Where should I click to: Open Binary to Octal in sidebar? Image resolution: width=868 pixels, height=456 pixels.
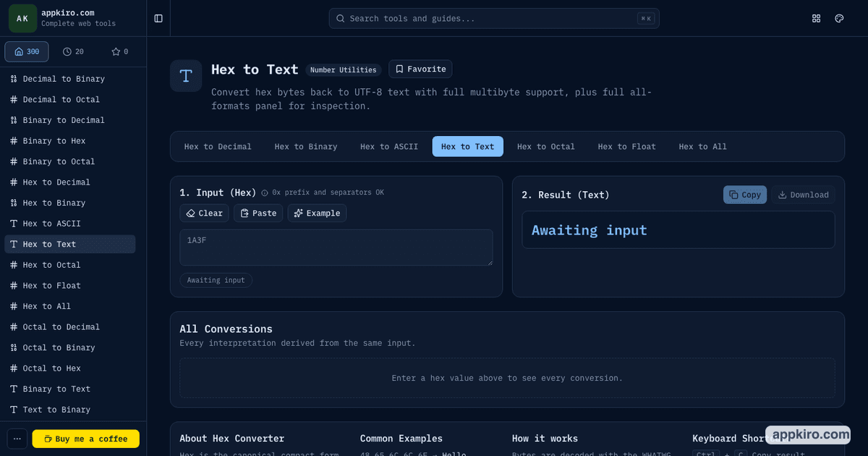click(x=70, y=161)
